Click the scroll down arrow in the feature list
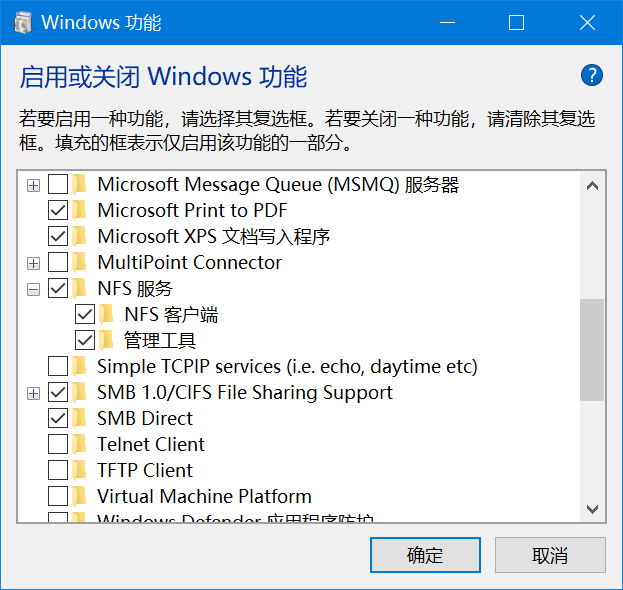The image size is (623, 590). click(x=592, y=509)
